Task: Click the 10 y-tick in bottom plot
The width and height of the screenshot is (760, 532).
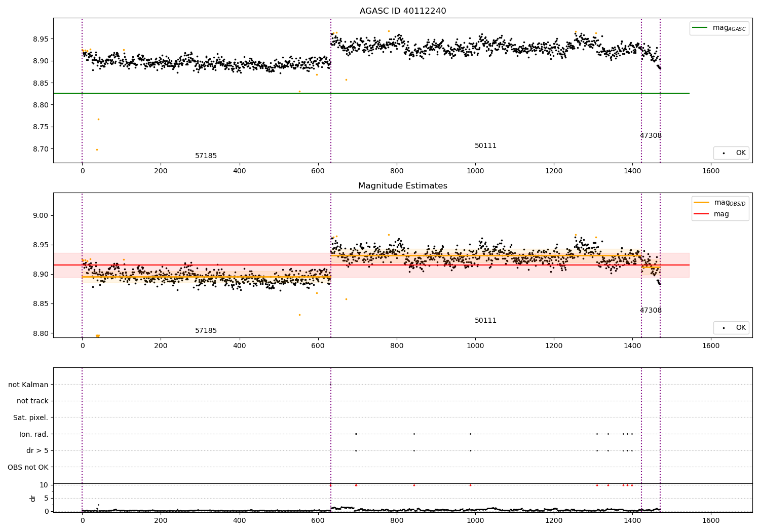Action: [44, 485]
